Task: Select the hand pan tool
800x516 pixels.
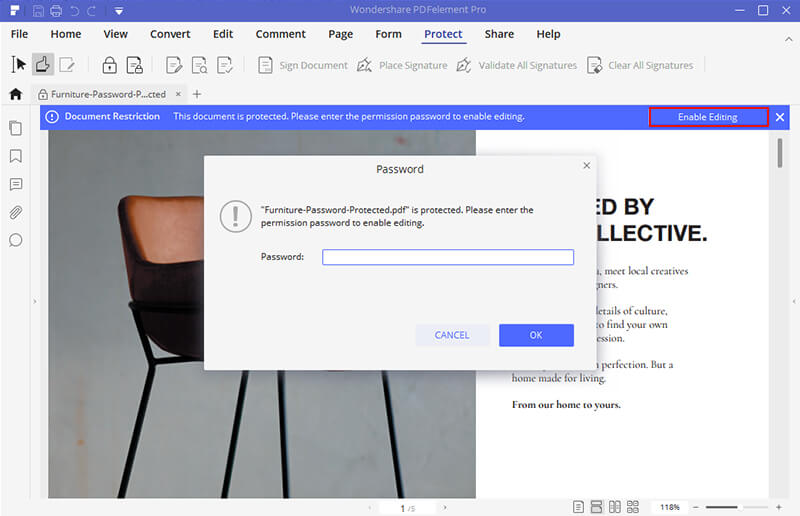Action: tap(43, 65)
